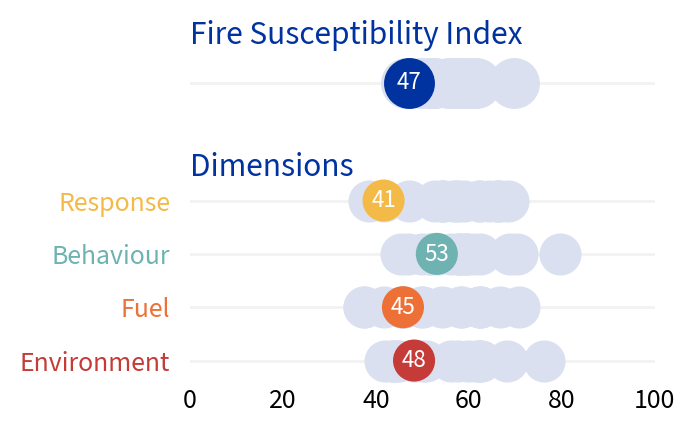Click the 0 tick on the axis
This screenshot has width=695, height=434.
[190, 400]
